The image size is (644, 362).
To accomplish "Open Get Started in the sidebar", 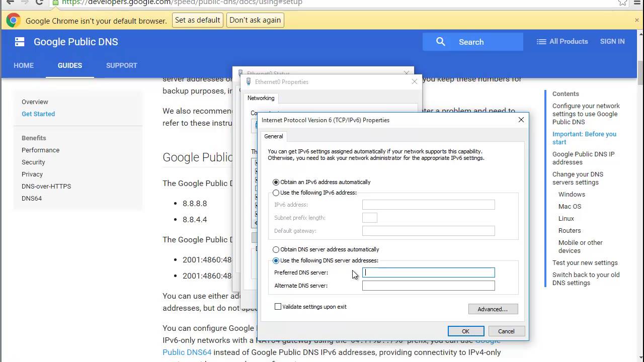I will coord(38,114).
